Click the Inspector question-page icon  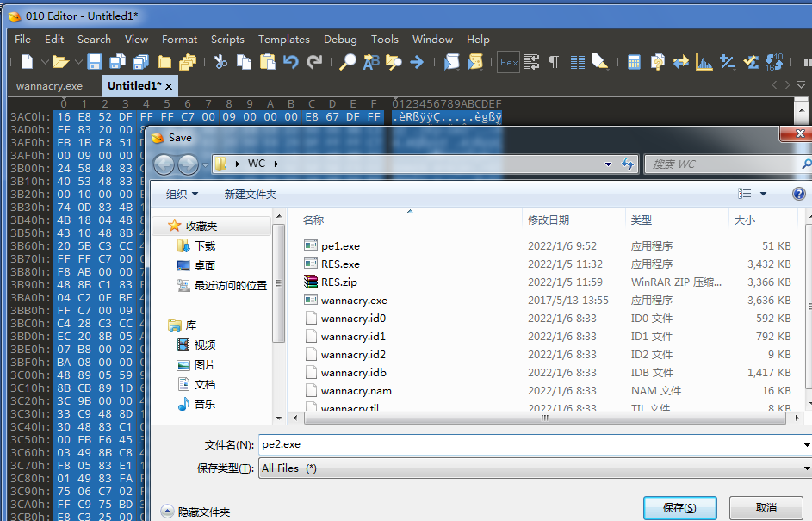pyautogui.click(x=657, y=62)
